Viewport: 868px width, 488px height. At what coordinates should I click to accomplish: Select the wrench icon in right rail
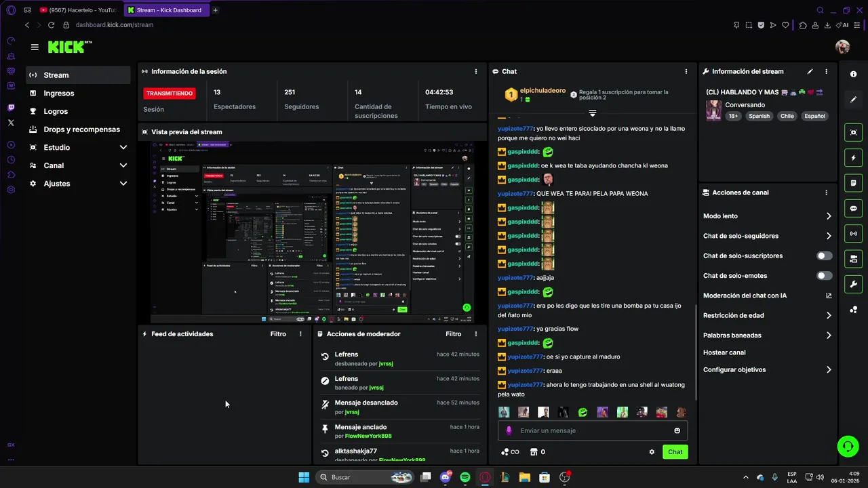(x=853, y=284)
